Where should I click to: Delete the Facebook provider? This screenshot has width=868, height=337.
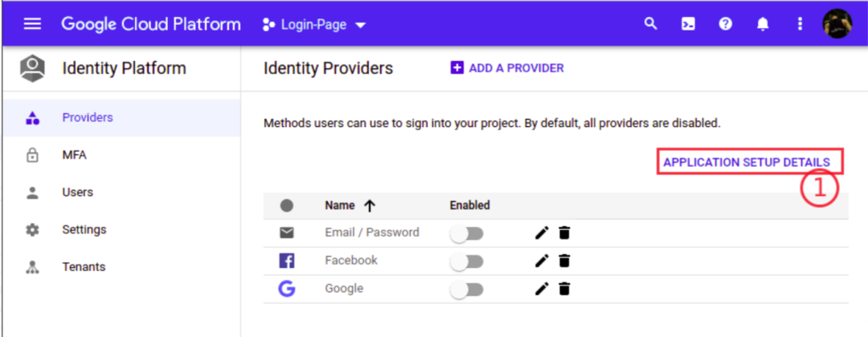tap(564, 261)
